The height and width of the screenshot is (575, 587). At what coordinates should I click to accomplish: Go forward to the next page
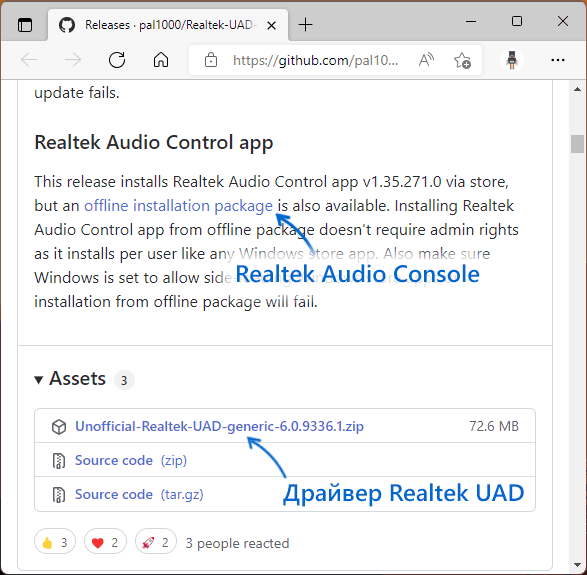click(x=73, y=60)
